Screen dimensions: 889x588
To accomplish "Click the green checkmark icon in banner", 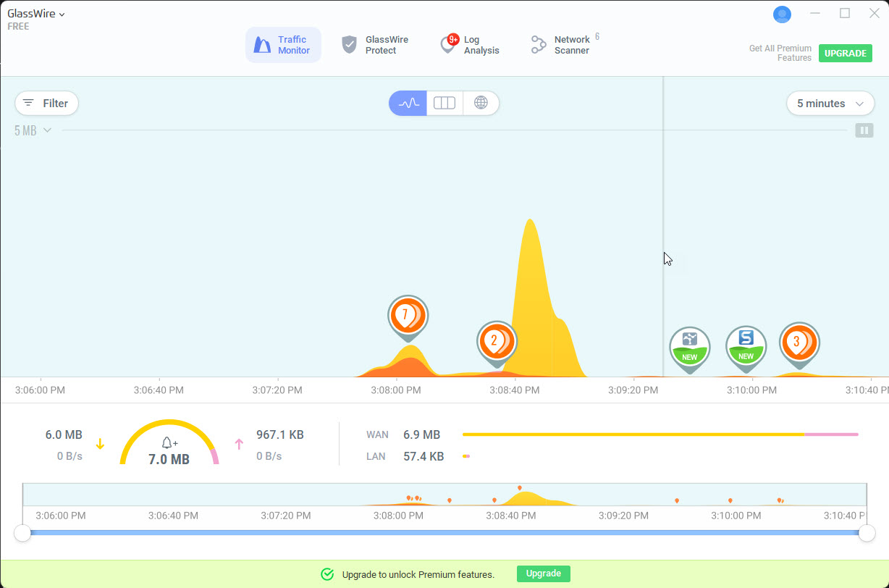I will pyautogui.click(x=327, y=574).
